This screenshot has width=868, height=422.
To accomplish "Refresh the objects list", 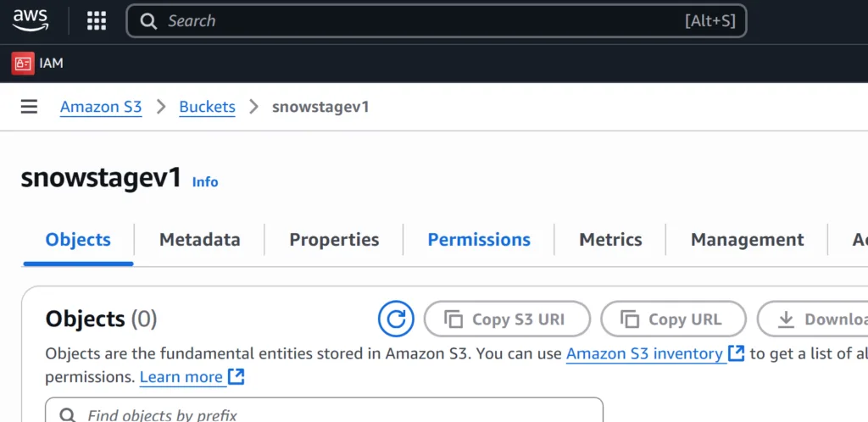I will point(396,319).
